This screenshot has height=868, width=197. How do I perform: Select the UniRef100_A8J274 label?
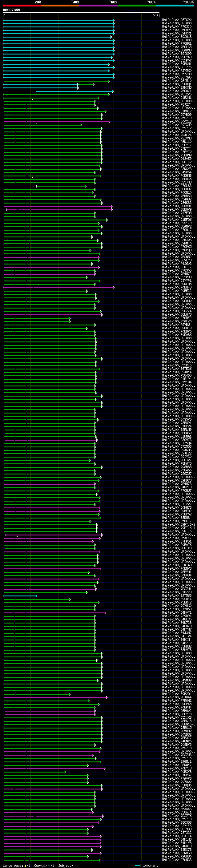[177, 104]
